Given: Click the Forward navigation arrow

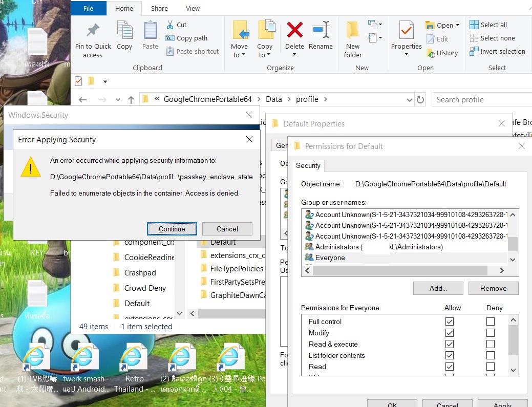Looking at the screenshot, I should (x=102, y=100).
